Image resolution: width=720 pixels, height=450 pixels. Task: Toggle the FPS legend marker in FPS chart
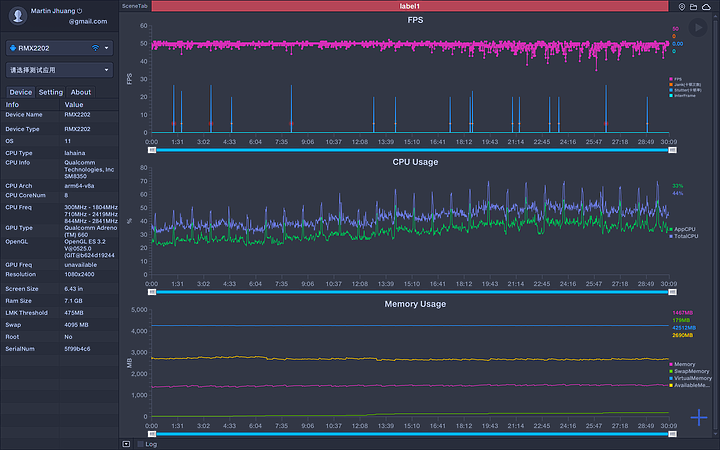671,79
